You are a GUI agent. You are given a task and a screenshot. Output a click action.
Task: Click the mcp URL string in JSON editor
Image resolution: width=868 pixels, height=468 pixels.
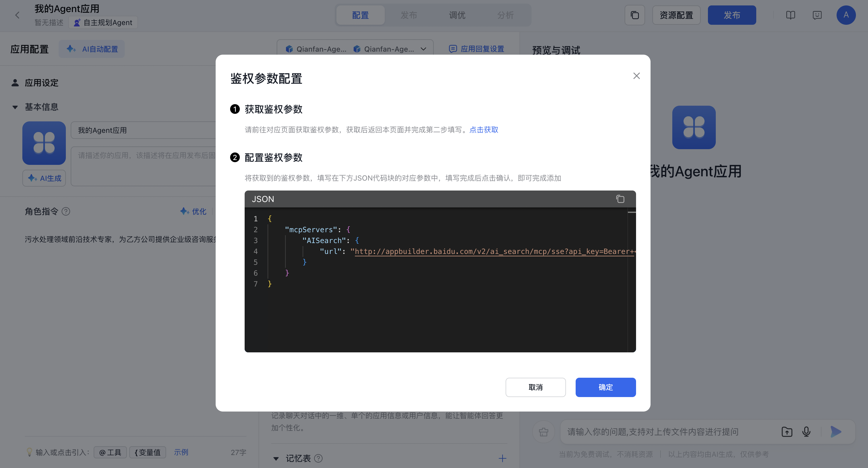point(494,251)
